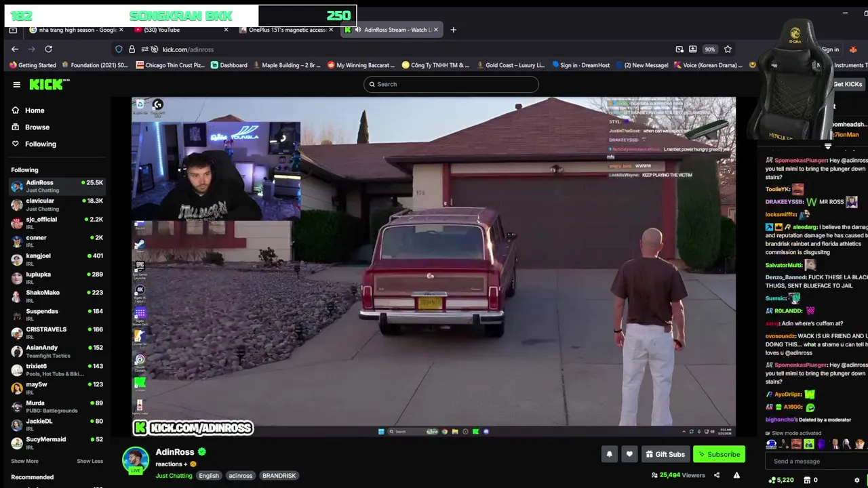Collapse following list with Show Less
The height and width of the screenshot is (488, 868).
pyautogui.click(x=90, y=461)
